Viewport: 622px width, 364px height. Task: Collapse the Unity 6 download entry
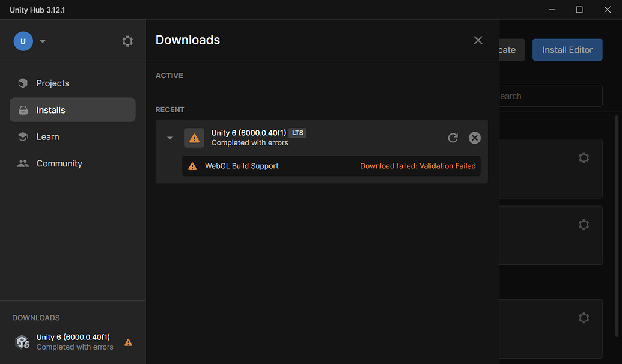coord(169,138)
